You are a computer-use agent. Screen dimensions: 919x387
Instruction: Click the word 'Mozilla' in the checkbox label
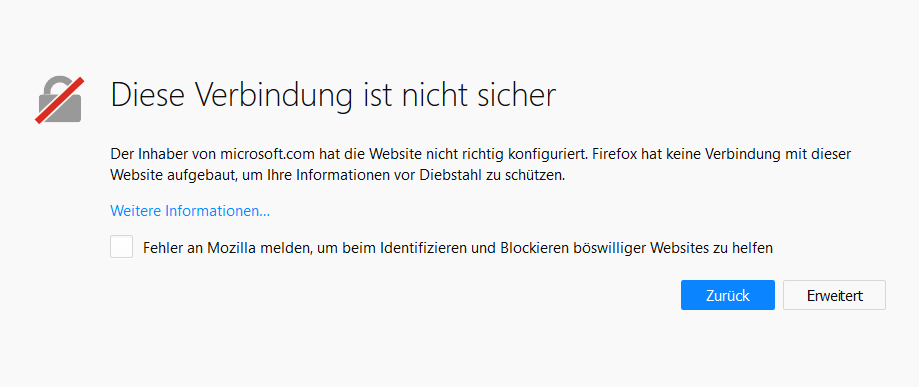pos(229,248)
